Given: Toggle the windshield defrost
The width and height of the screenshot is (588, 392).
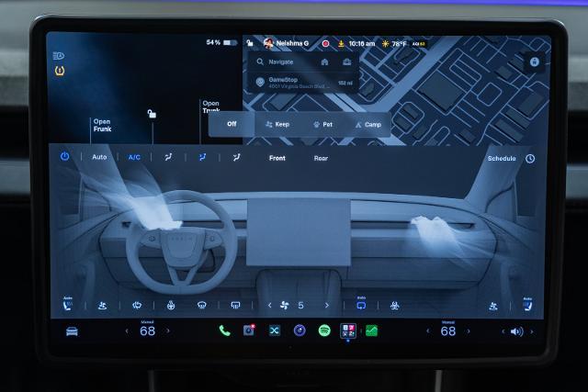Looking at the screenshot, I should pos(202,306).
